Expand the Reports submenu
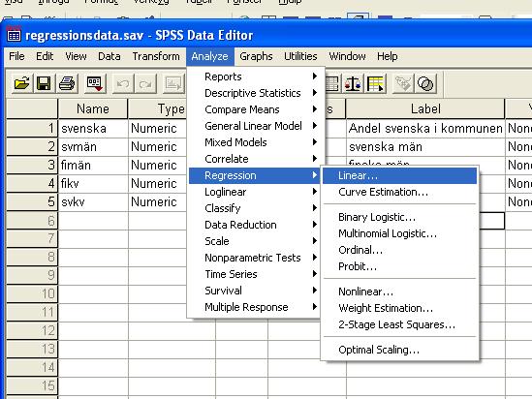The image size is (532, 399). tap(254, 77)
